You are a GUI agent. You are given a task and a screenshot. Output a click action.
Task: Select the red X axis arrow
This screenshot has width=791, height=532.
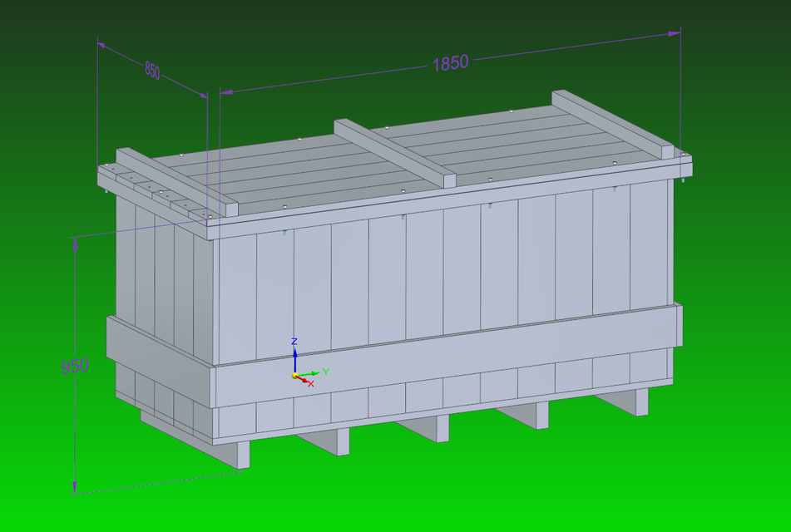[304, 380]
